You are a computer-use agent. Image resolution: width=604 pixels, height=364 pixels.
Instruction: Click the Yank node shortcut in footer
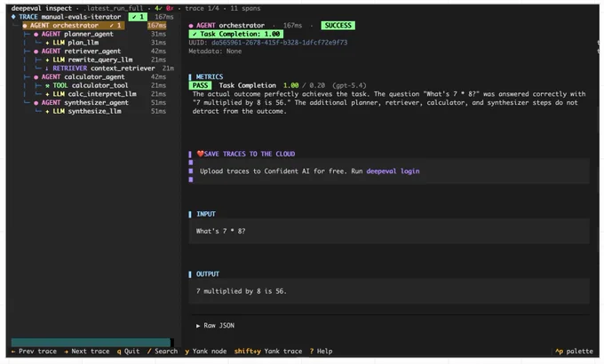tap(206, 352)
